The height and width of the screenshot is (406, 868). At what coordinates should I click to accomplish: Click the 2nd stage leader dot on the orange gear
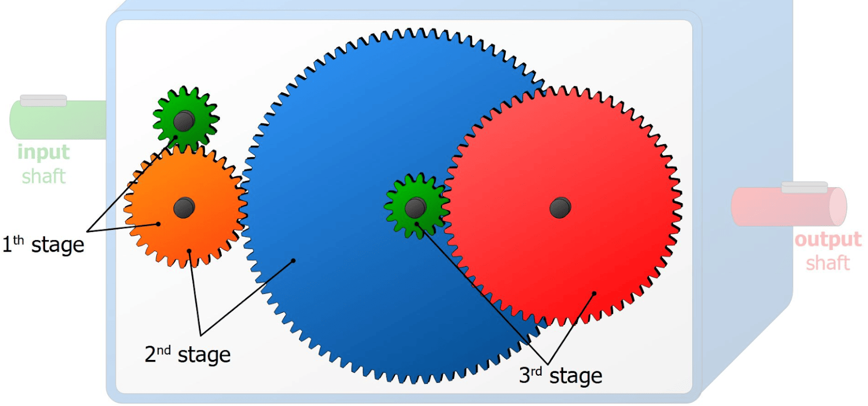point(189,250)
